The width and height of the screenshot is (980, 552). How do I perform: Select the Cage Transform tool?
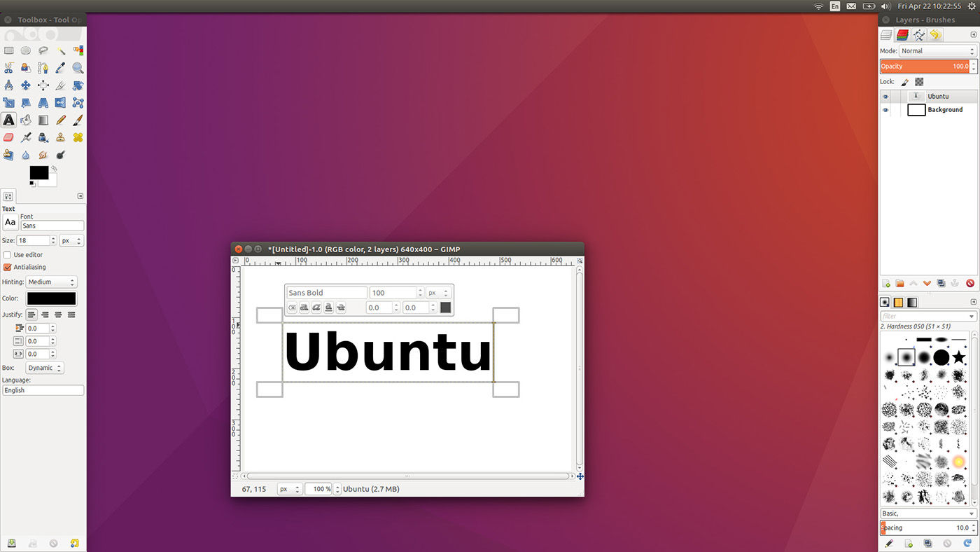[x=78, y=102]
